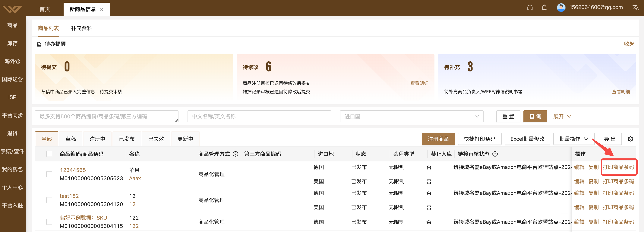The image size is (644, 232).
Task: Open 国际送仓 in the sidebar
Action: point(12,79)
